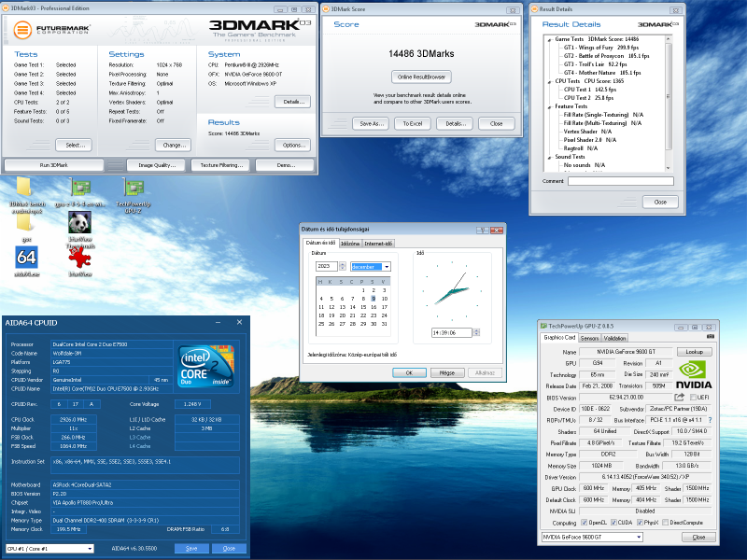Click the Select button under Tests
The height and width of the screenshot is (560, 747).
(x=74, y=145)
